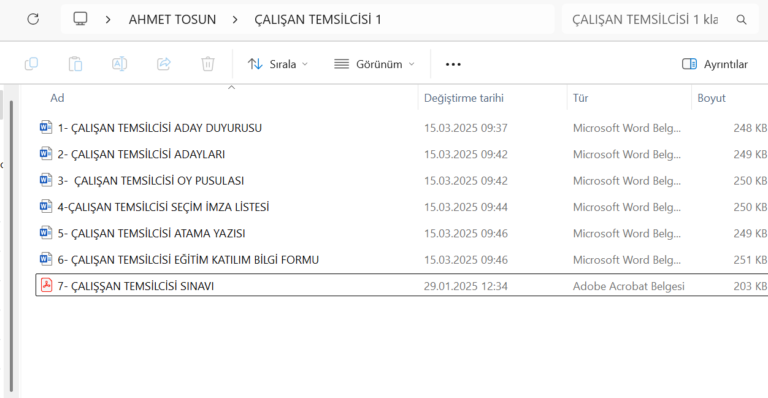The height and width of the screenshot is (398, 768).
Task: Click the Share icon in the toolbar
Action: pos(164,64)
